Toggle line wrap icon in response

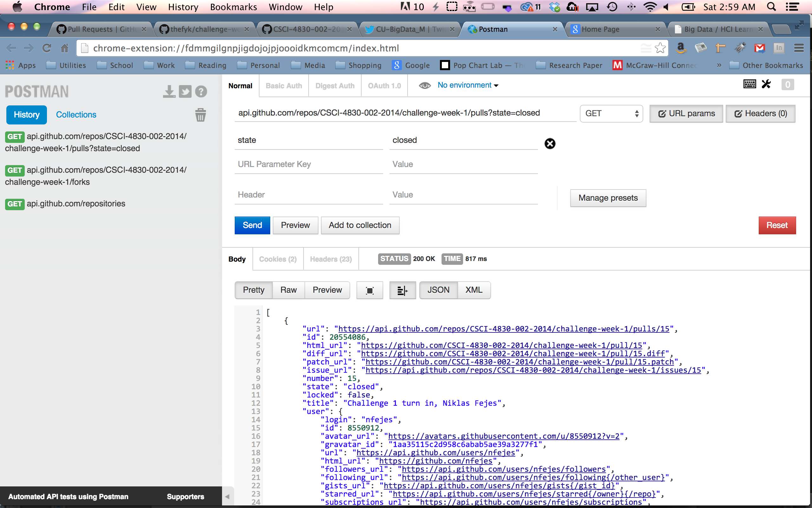point(402,290)
